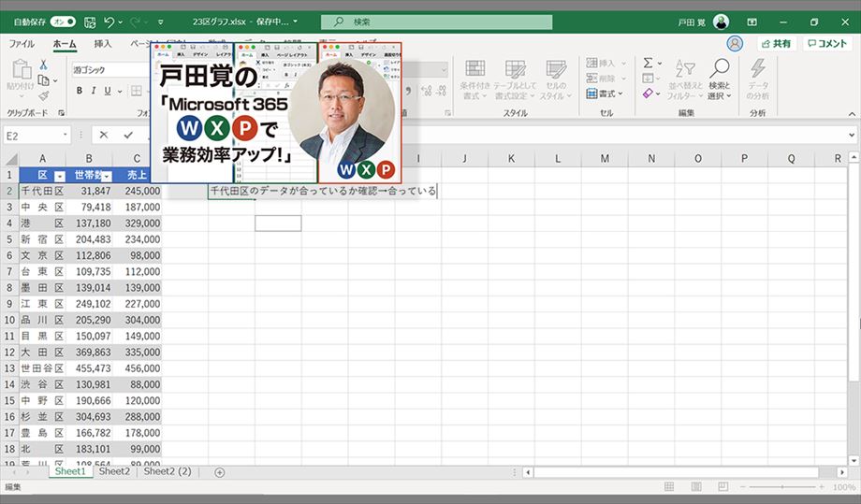The height and width of the screenshot is (504, 861).
Task: Click the Decrease Decimal icon
Action: tap(441, 91)
